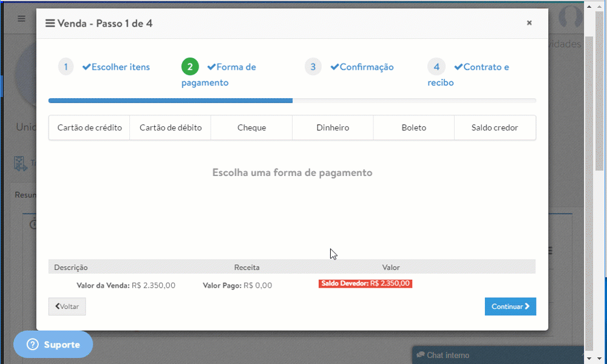
Task: Select the Cartão de débito payment tab
Action: pyautogui.click(x=171, y=127)
